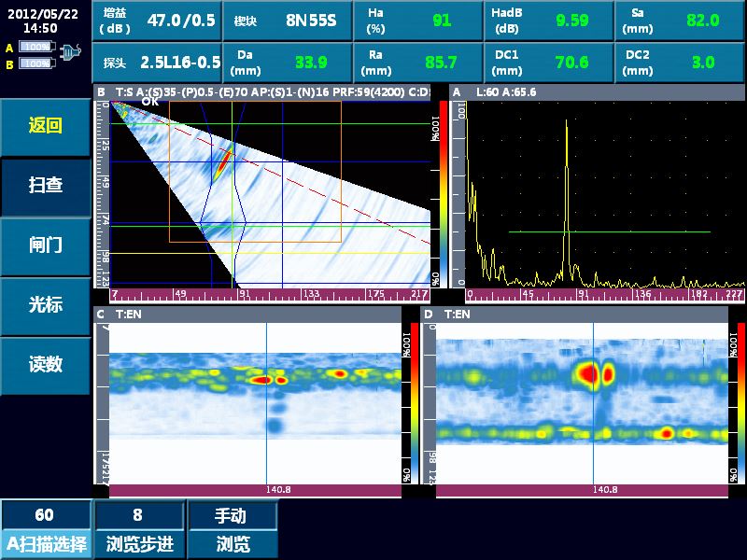Toggle the 手动 浏览 browse mode

(x=231, y=529)
